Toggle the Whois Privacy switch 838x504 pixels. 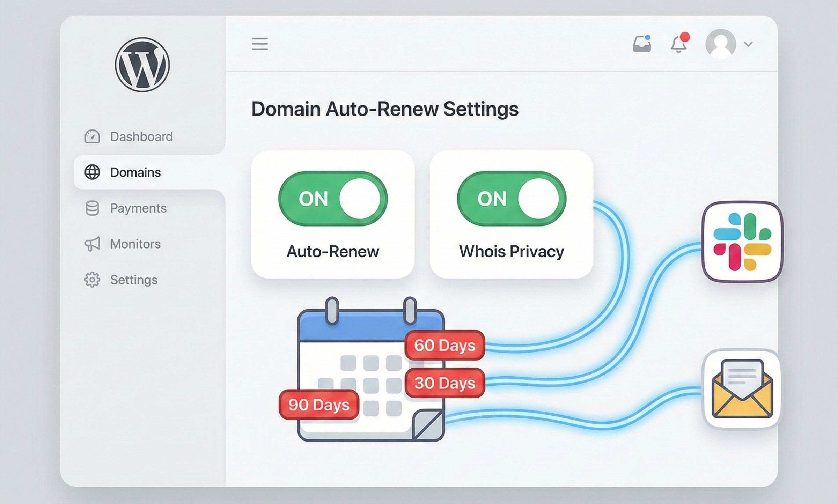(x=512, y=199)
